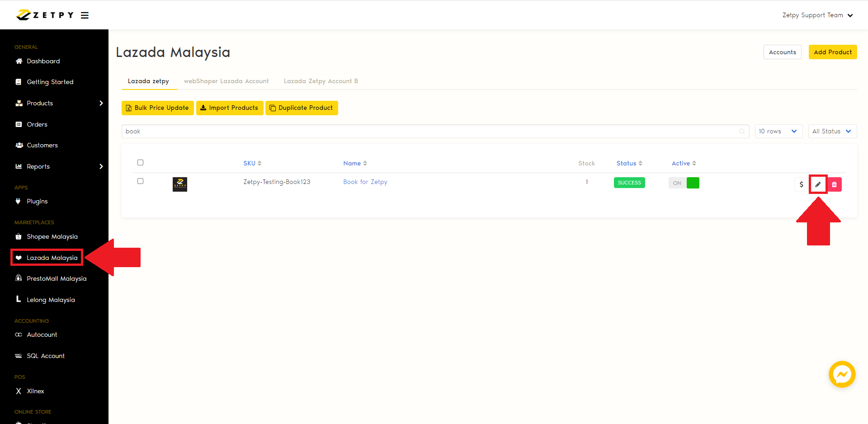This screenshot has height=424, width=868.
Task: Click the dollar price icon
Action: click(x=801, y=184)
